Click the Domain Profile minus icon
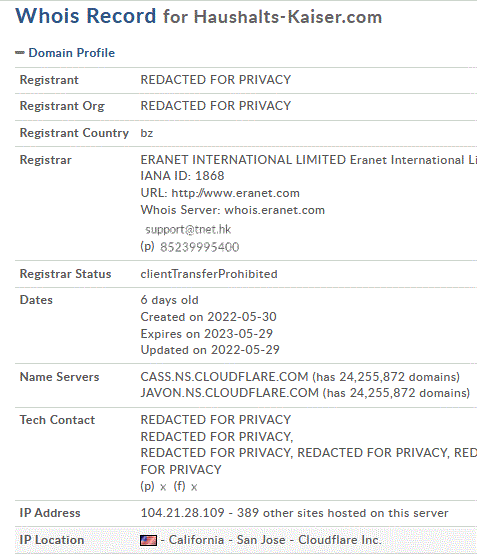477x555 pixels. (x=19, y=53)
